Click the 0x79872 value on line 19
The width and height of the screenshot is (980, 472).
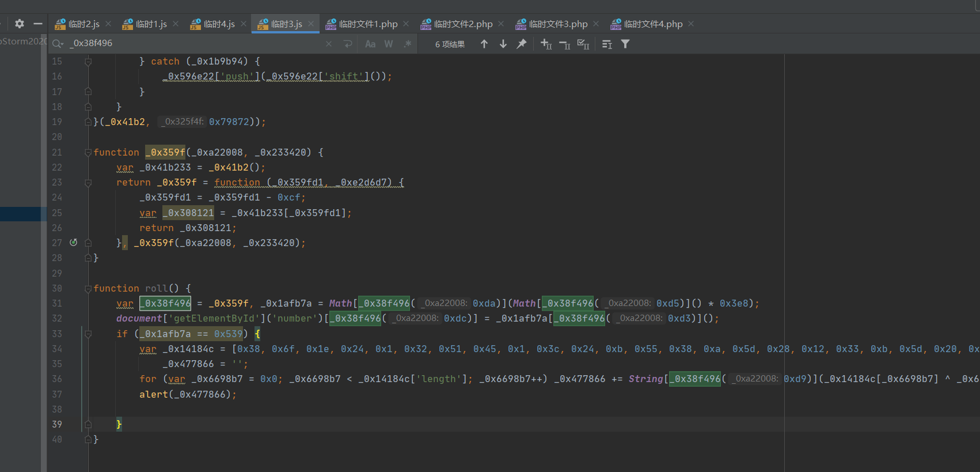(x=229, y=122)
